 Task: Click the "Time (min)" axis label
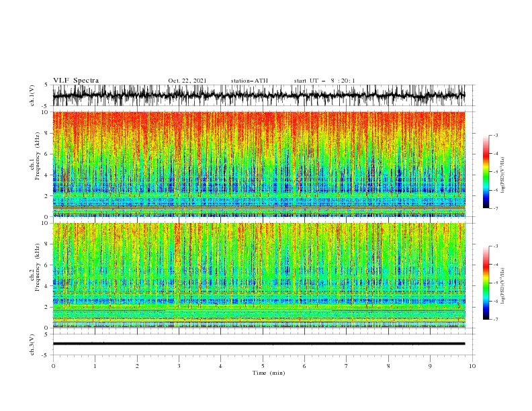pos(269,373)
